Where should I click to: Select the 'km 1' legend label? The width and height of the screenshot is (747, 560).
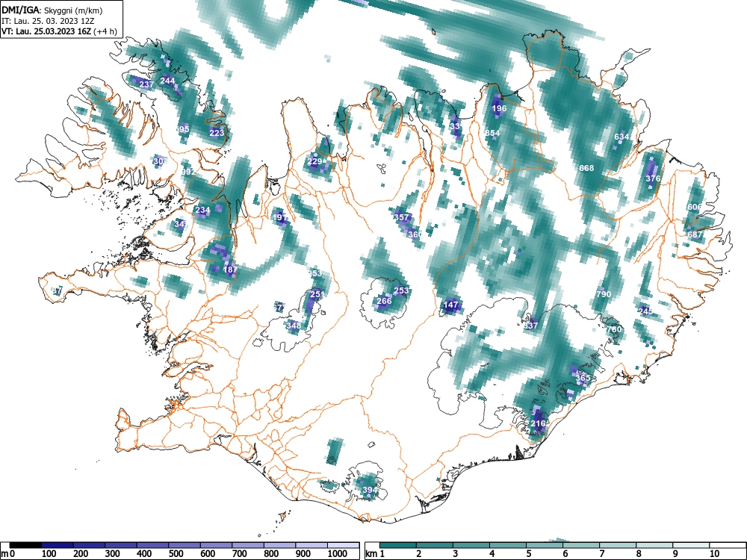[376, 553]
